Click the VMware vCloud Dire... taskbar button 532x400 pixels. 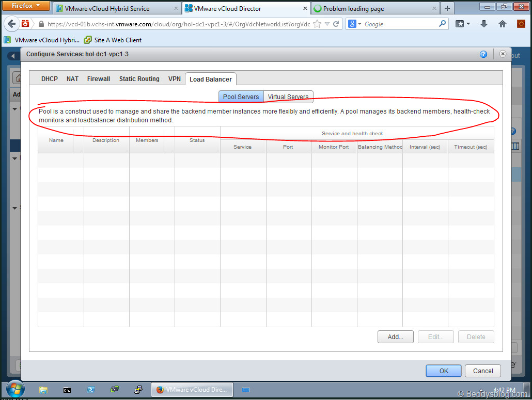pyautogui.click(x=192, y=390)
